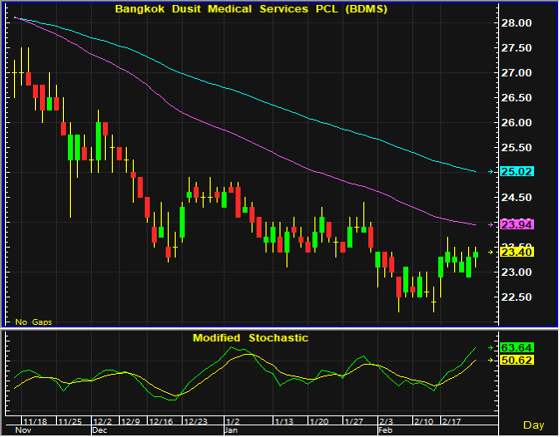Click the 26.00 price axis label
The image size is (560, 437).
[x=516, y=123]
